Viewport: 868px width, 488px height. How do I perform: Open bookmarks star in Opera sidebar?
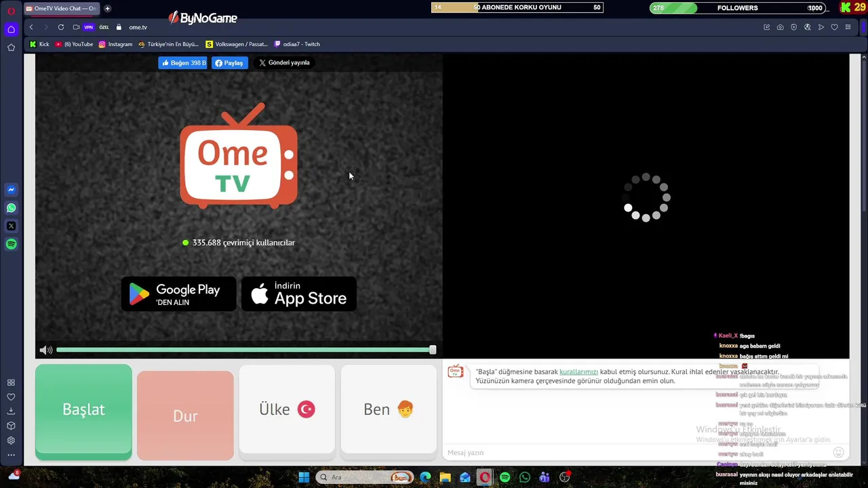pyautogui.click(x=11, y=47)
